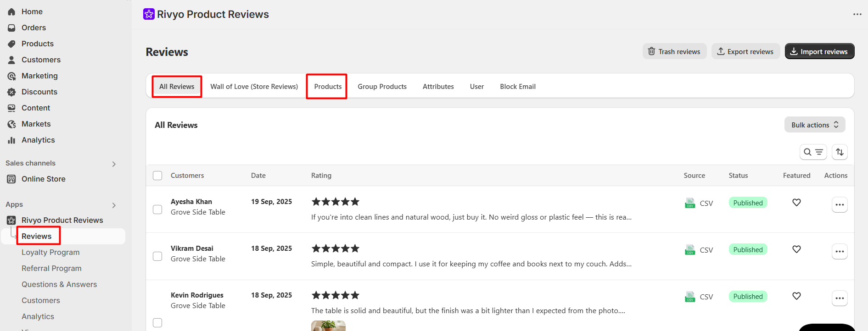Click the CSV source icon for Ayesha Khan
This screenshot has height=331, width=868.
click(x=690, y=203)
